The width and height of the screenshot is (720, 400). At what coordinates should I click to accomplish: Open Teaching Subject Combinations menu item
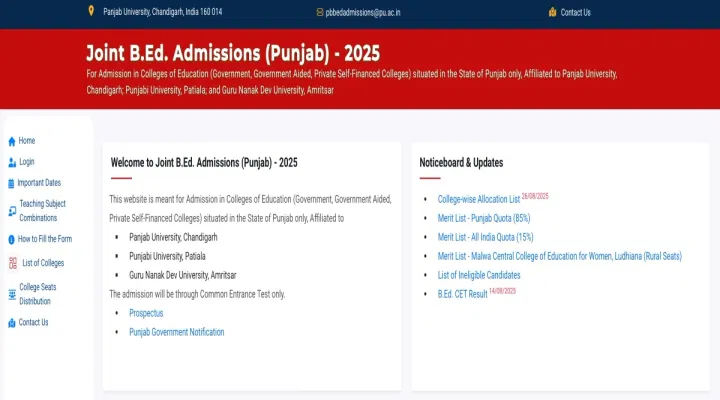[42, 211]
